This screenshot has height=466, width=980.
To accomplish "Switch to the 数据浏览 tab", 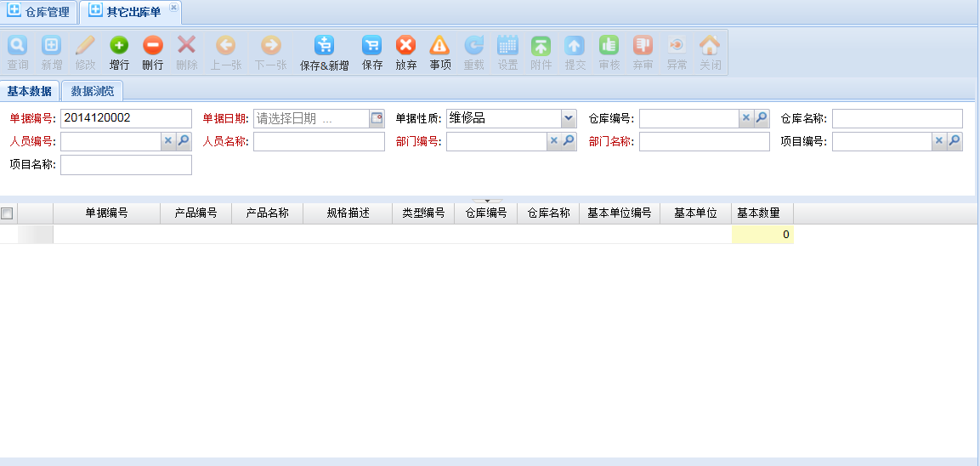I will (93, 91).
